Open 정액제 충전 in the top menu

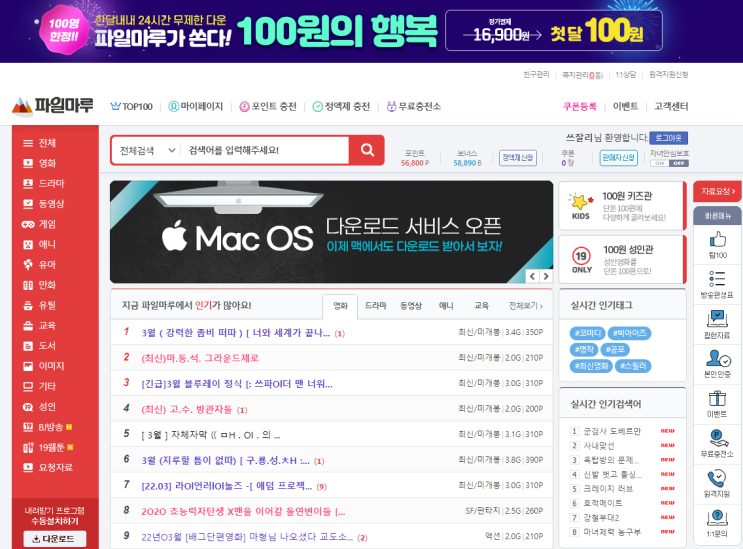coord(341,107)
